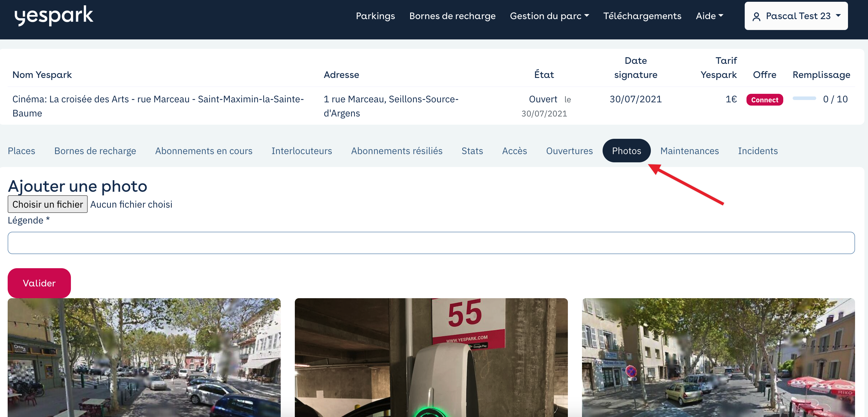This screenshot has height=417, width=868.
Task: Click the yespark logo
Action: point(54,16)
